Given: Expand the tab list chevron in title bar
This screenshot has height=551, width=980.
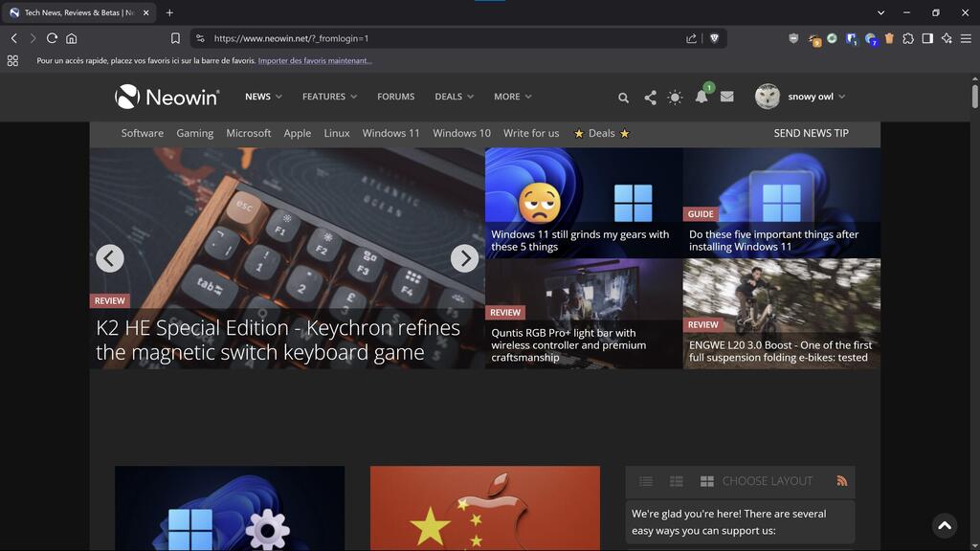Looking at the screenshot, I should [x=880, y=12].
